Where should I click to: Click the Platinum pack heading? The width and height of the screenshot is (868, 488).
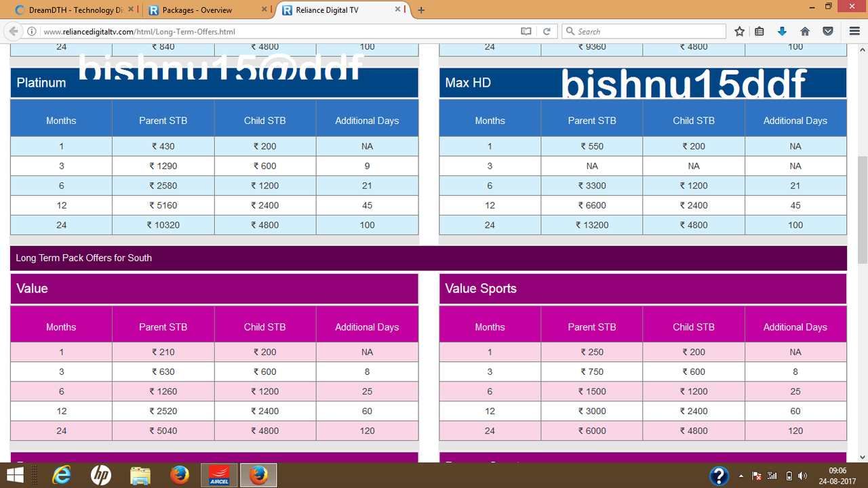[41, 83]
